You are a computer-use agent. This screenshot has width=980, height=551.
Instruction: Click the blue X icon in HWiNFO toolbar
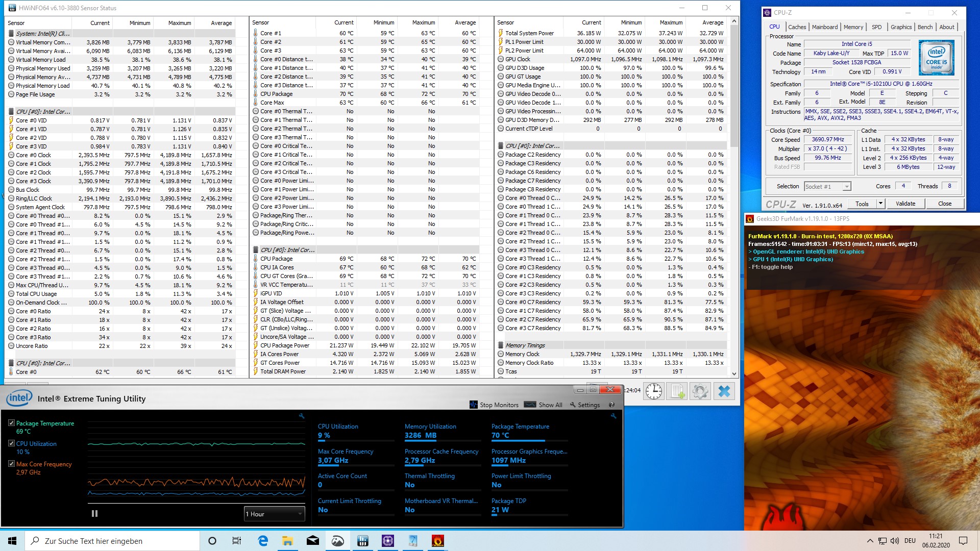click(724, 391)
